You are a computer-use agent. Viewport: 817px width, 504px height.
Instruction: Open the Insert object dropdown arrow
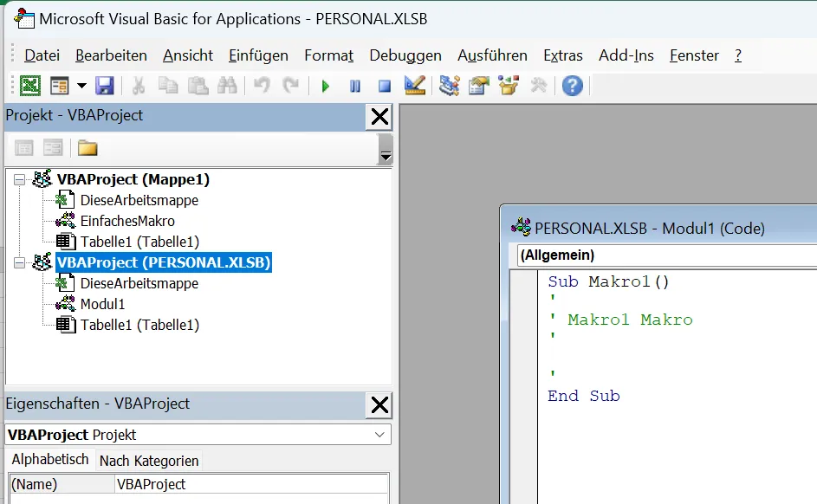click(81, 86)
